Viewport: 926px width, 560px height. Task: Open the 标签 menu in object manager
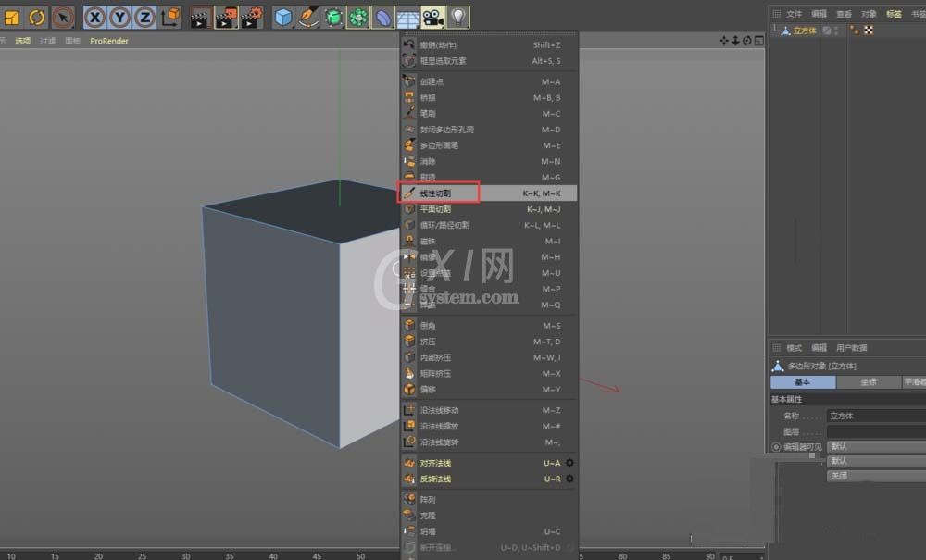(894, 14)
